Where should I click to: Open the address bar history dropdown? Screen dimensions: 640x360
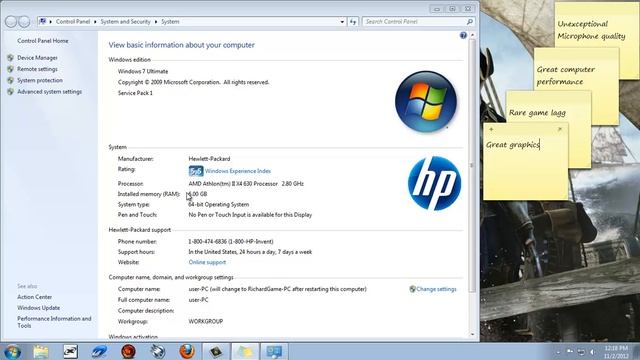click(342, 22)
